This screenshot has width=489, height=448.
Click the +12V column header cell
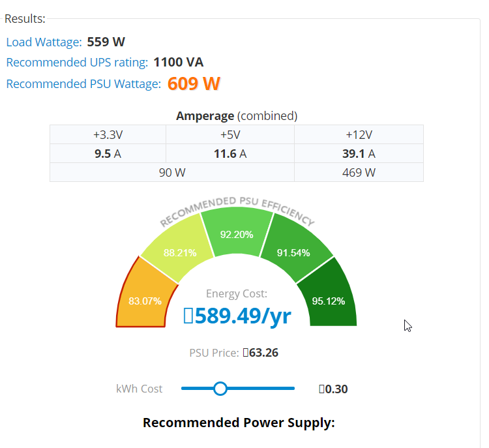359,135
